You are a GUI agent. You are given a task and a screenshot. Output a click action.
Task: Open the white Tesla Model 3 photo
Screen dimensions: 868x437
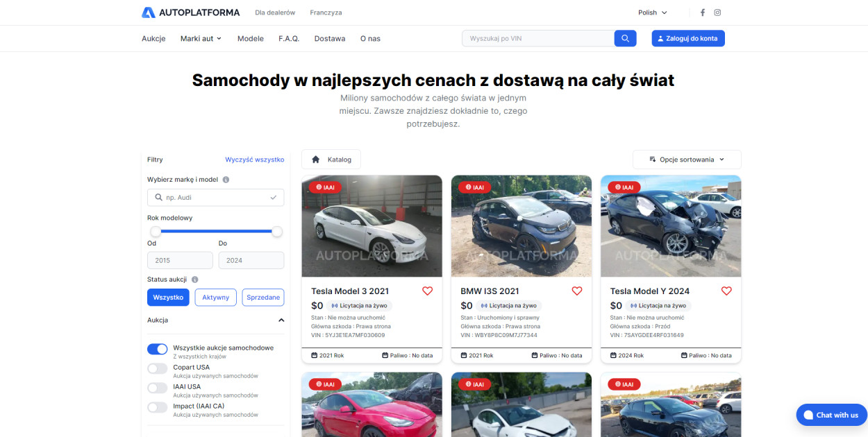pos(372,226)
